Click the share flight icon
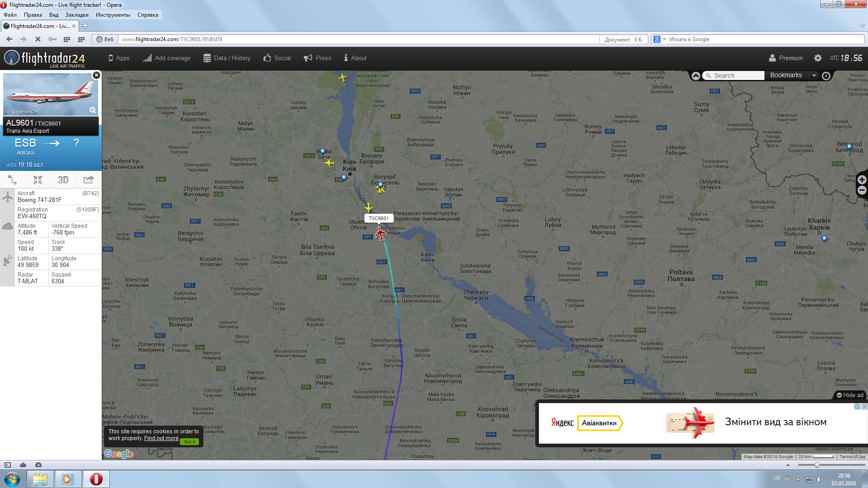868x488 pixels. click(x=88, y=180)
